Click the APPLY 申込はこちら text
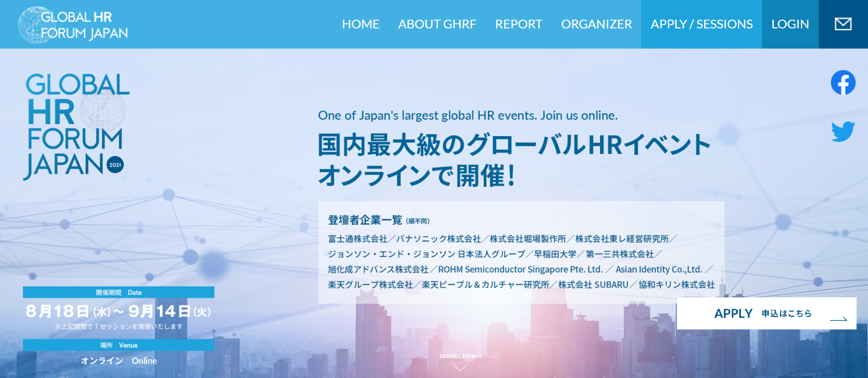Viewport: 868px width, 378px height. (763, 313)
